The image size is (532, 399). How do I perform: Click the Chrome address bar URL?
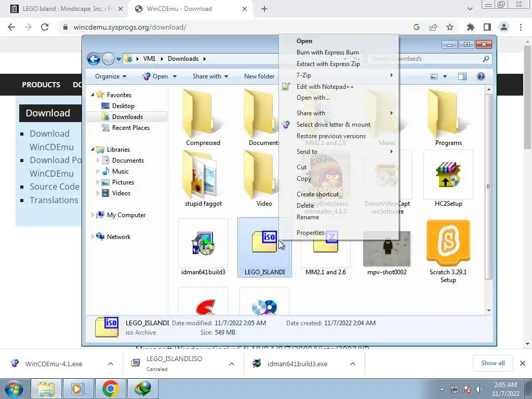click(x=129, y=27)
